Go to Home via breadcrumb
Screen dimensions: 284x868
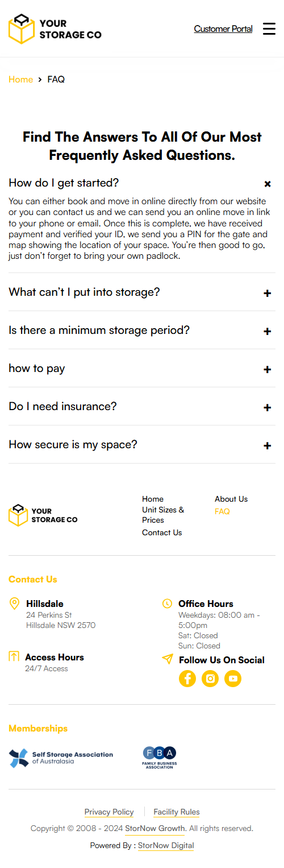(20, 80)
